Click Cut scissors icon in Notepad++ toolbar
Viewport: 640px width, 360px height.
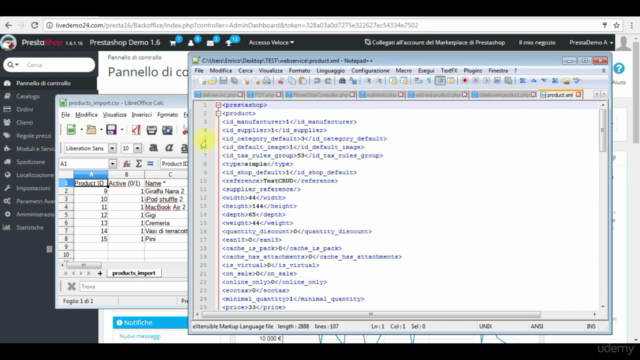[x=281, y=81]
